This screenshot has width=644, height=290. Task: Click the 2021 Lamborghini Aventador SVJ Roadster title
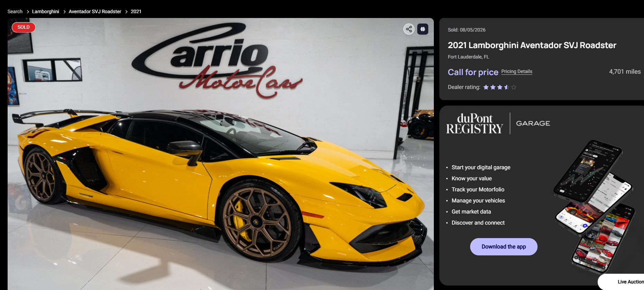pos(532,45)
